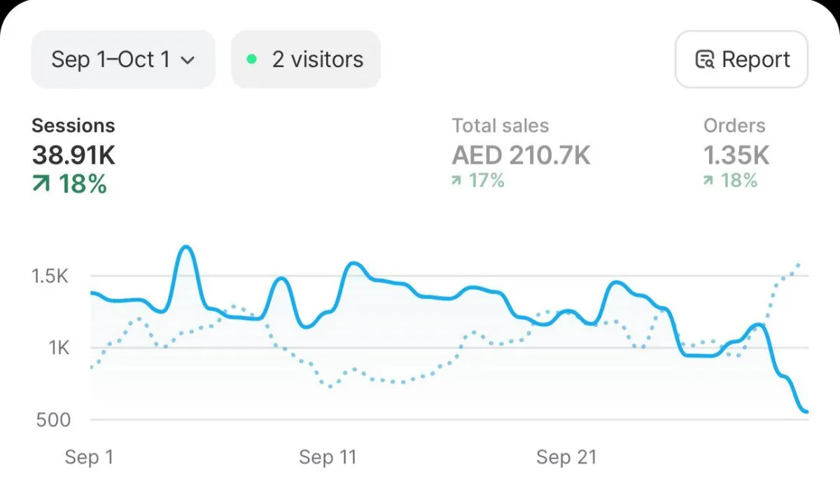Open the 2 visitors live view
840x504 pixels.
click(x=306, y=59)
